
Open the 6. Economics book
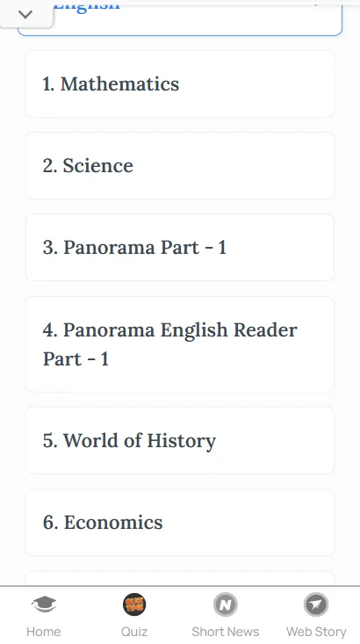click(x=180, y=523)
